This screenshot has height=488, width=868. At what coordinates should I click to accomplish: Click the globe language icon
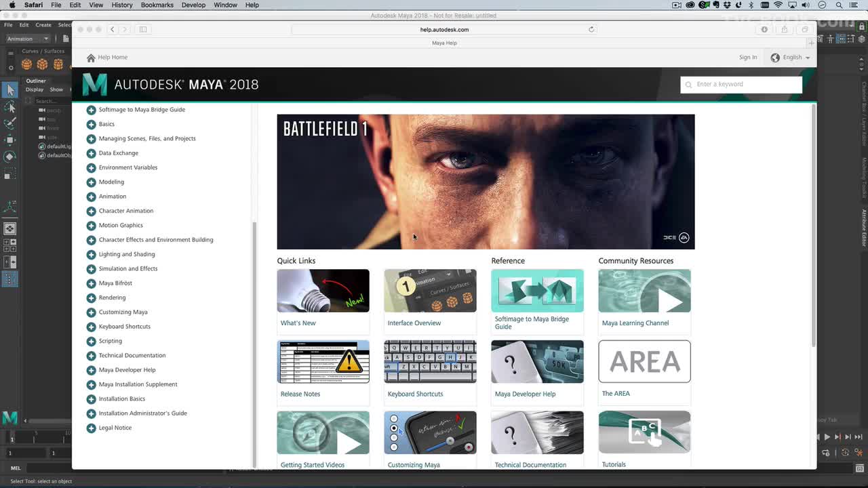click(775, 58)
